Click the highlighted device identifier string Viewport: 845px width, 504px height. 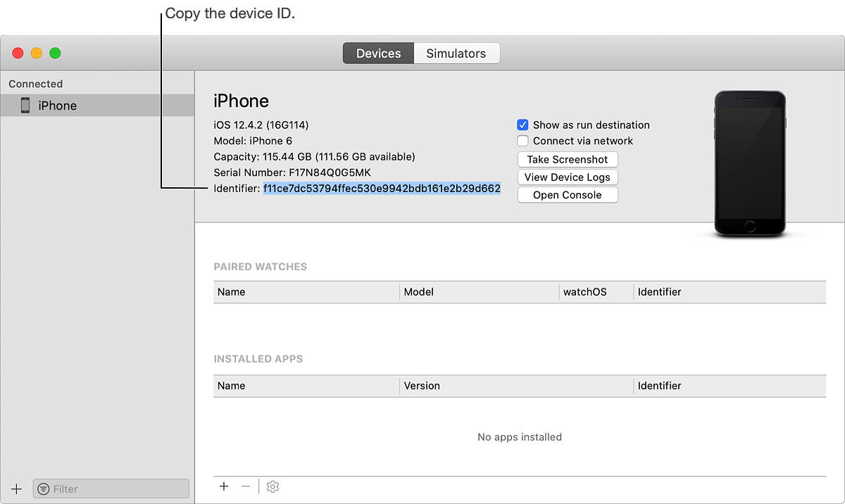click(382, 189)
